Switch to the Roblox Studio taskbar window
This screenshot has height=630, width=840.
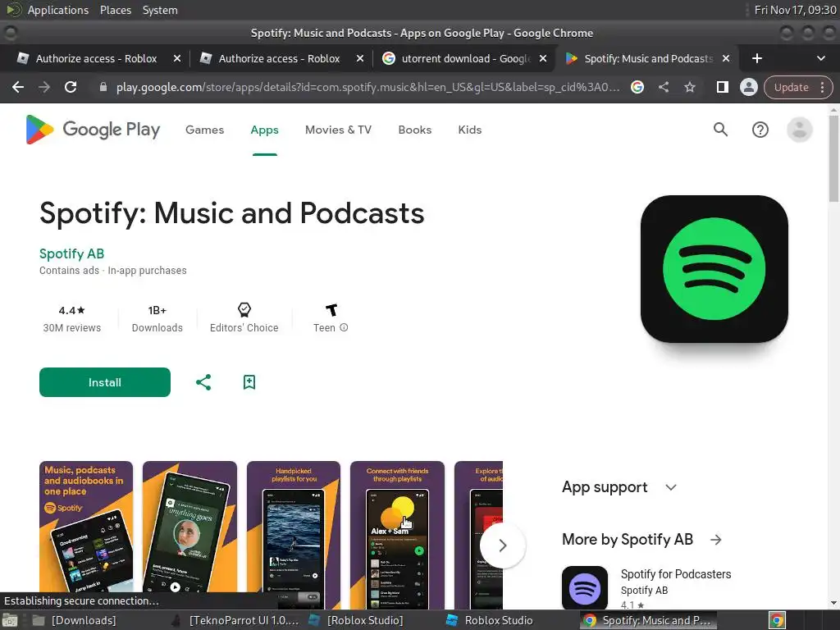(491, 620)
